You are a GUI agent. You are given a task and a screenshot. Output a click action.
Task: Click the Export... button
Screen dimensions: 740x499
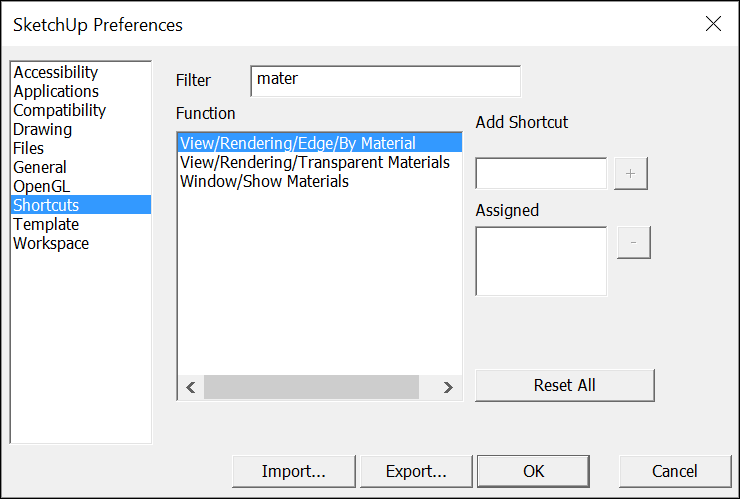(x=416, y=471)
